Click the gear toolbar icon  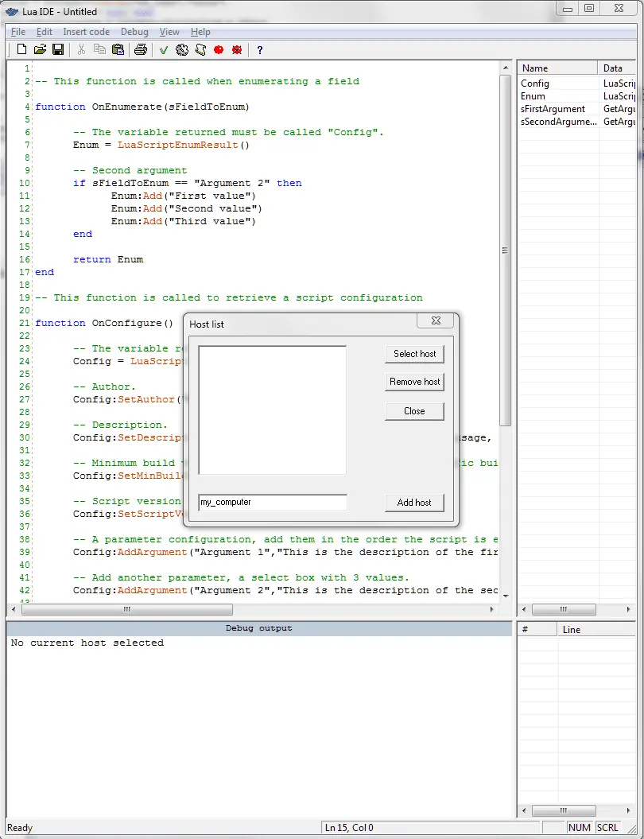pos(182,50)
